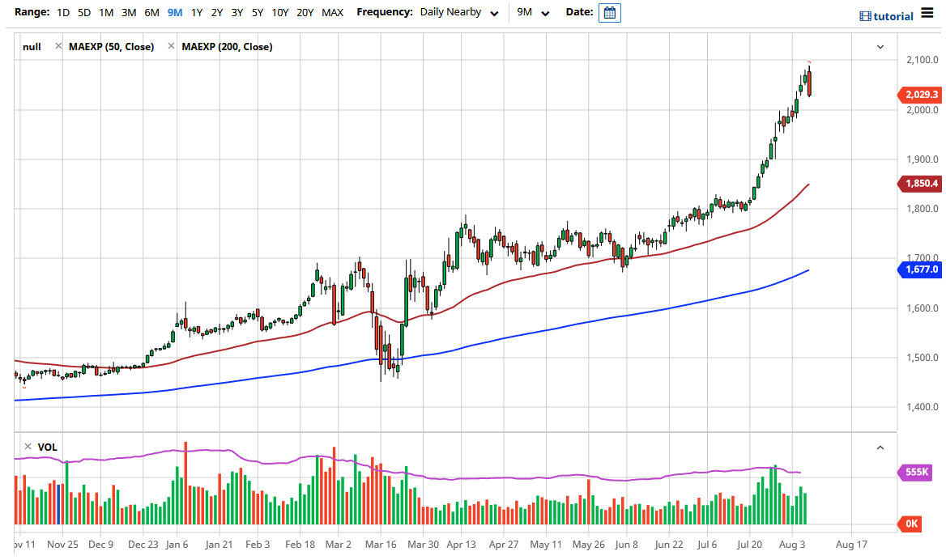Click the 2,029.3 last price tag
Screen dimensions: 946x560
click(920, 95)
